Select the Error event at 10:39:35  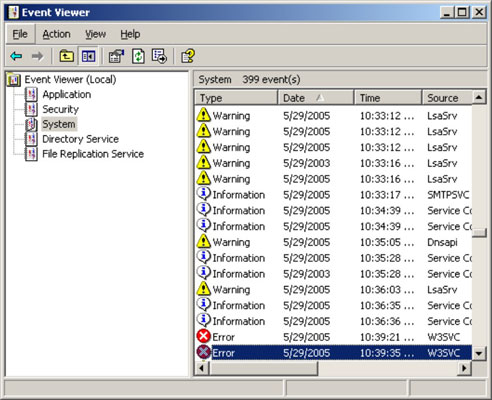[333, 353]
